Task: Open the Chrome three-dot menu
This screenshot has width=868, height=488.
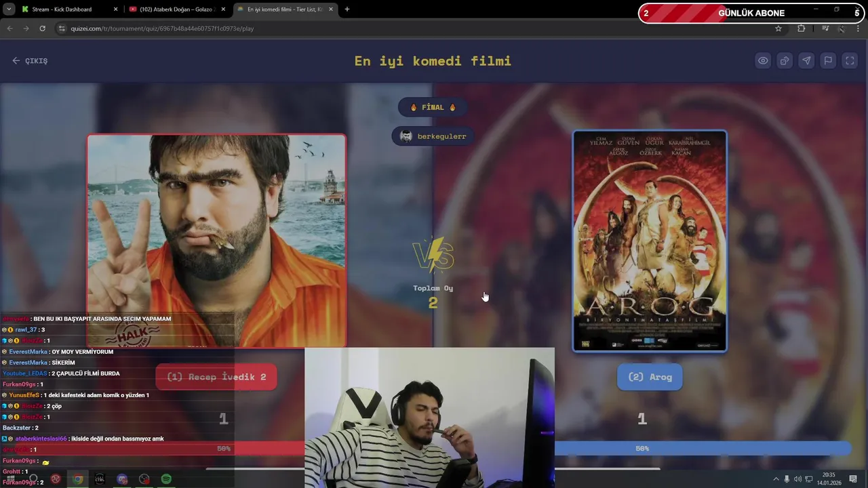Action: [x=859, y=28]
